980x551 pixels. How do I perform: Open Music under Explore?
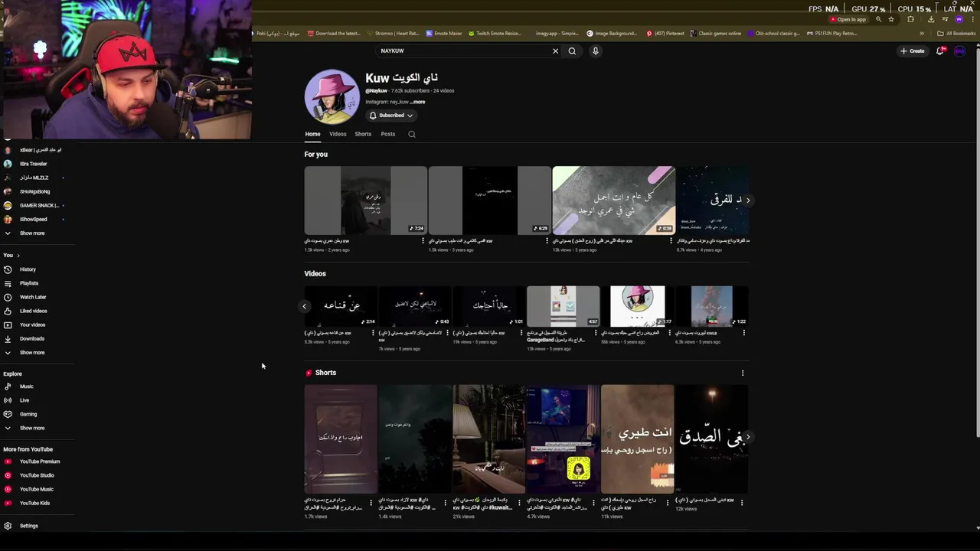click(x=26, y=386)
